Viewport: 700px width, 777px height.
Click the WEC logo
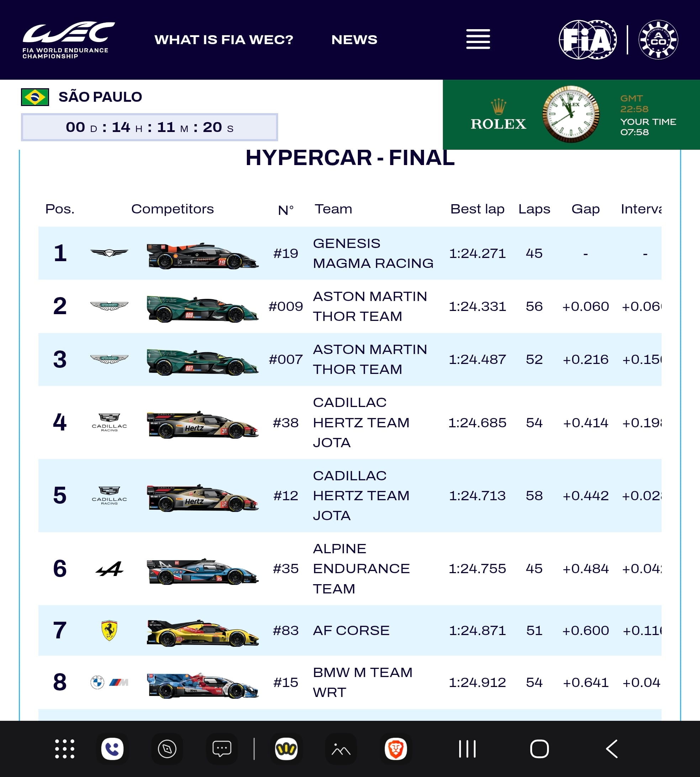point(68,40)
